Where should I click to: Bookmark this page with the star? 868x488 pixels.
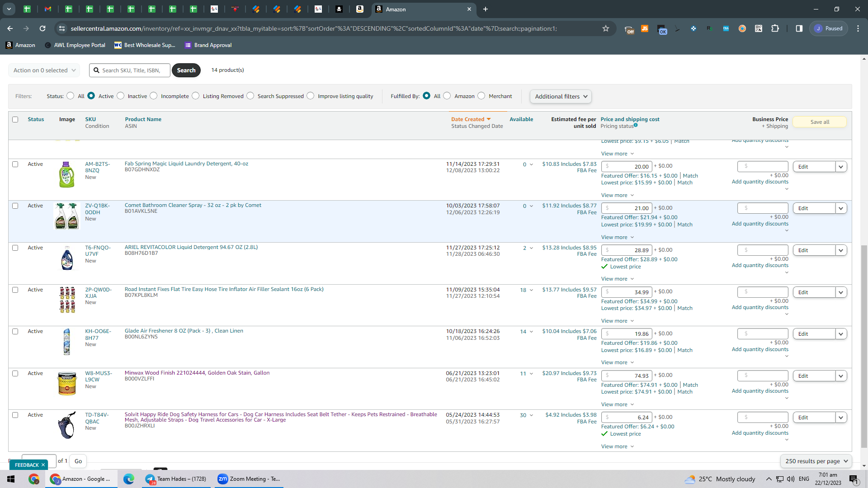click(606, 28)
